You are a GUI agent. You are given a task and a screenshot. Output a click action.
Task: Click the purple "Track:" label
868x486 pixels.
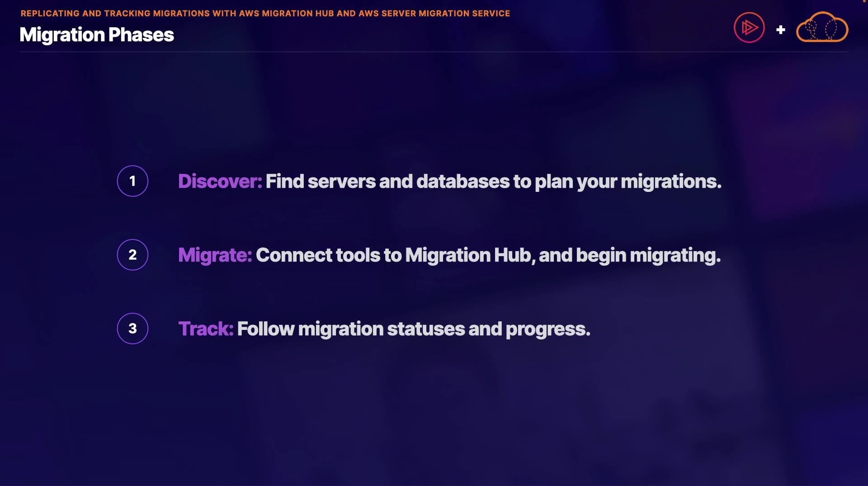[206, 329]
